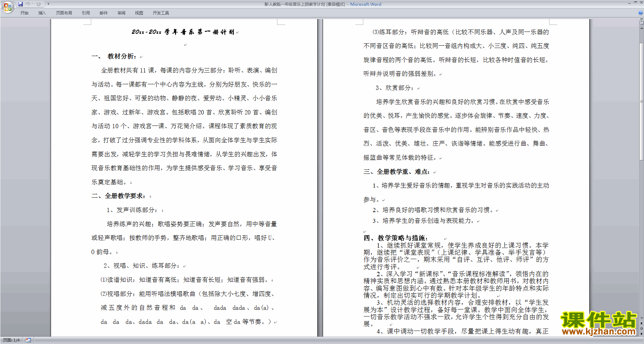
Task: Jump to previous page double-arrow button
Action: pos(641,324)
